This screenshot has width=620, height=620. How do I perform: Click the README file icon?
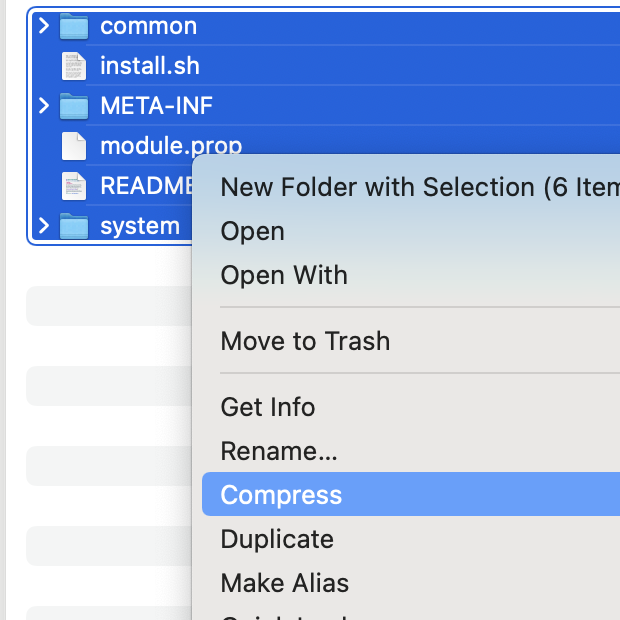(x=74, y=186)
